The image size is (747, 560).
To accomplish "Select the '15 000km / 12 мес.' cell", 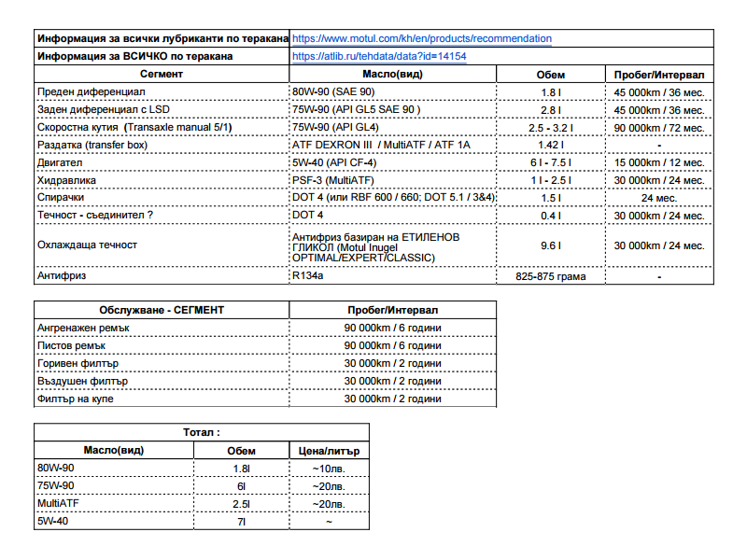I will [659, 162].
